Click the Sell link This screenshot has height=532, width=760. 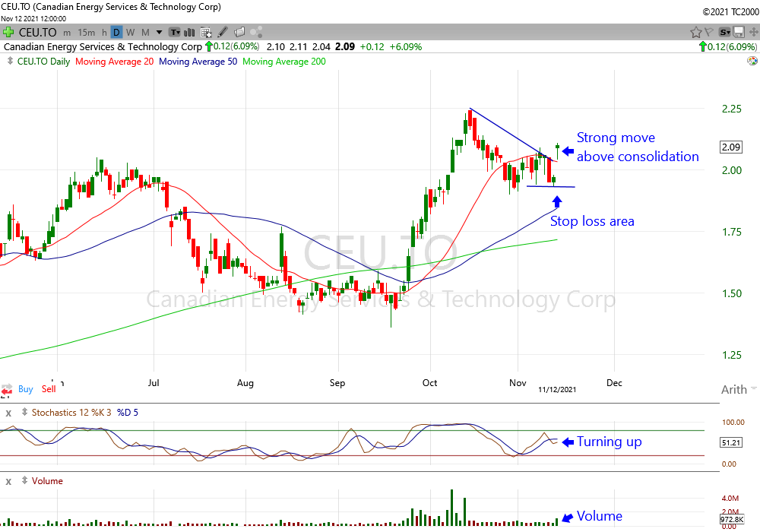[x=49, y=389]
